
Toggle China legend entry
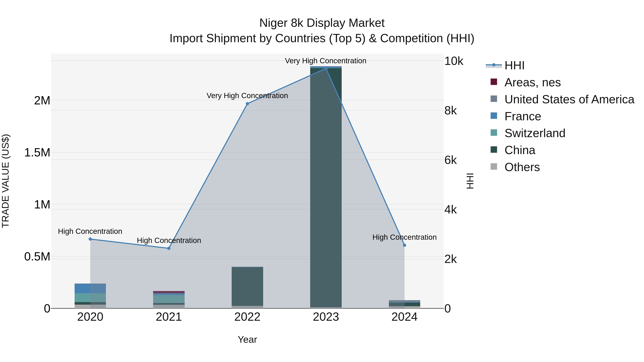point(513,150)
